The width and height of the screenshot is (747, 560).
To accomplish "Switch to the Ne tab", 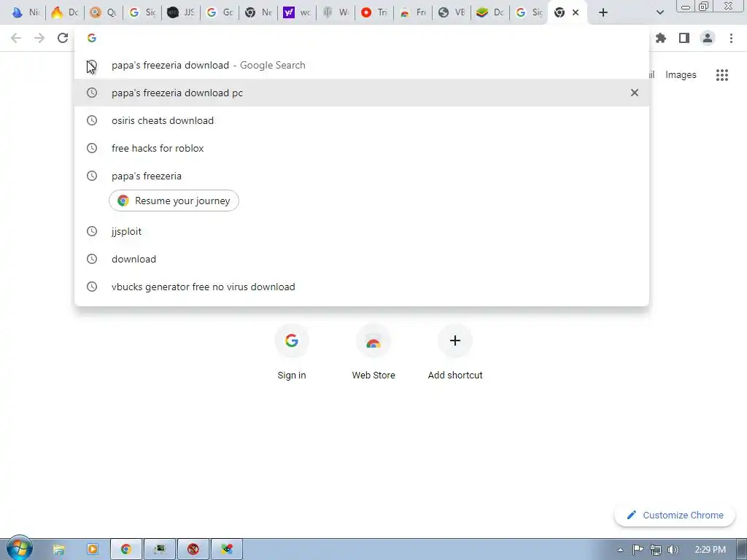I will pyautogui.click(x=258, y=12).
